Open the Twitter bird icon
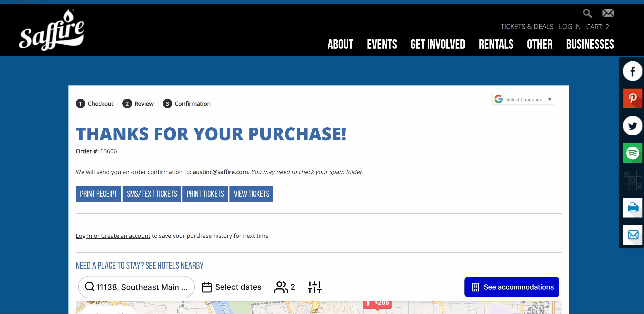The image size is (644, 314). pyautogui.click(x=632, y=126)
